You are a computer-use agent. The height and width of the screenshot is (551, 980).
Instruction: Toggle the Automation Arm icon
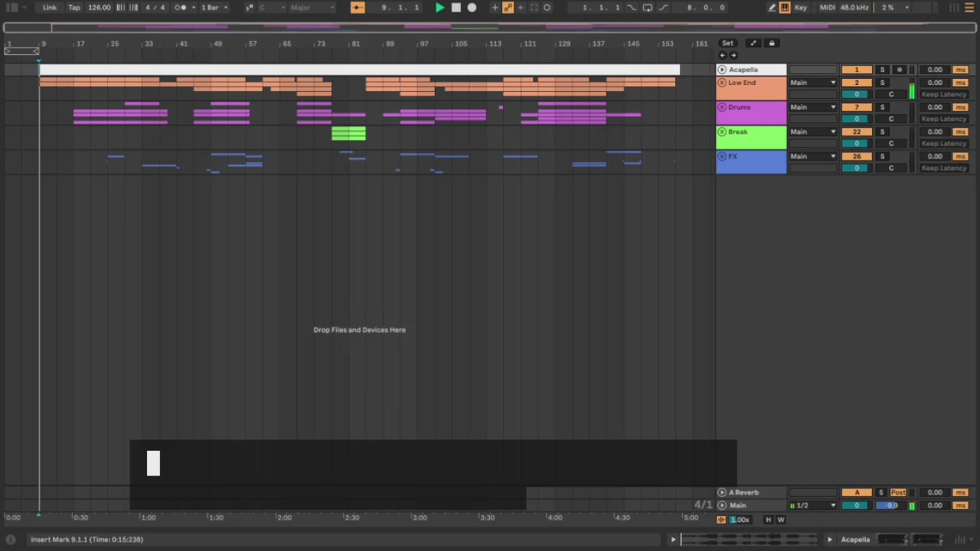click(508, 8)
